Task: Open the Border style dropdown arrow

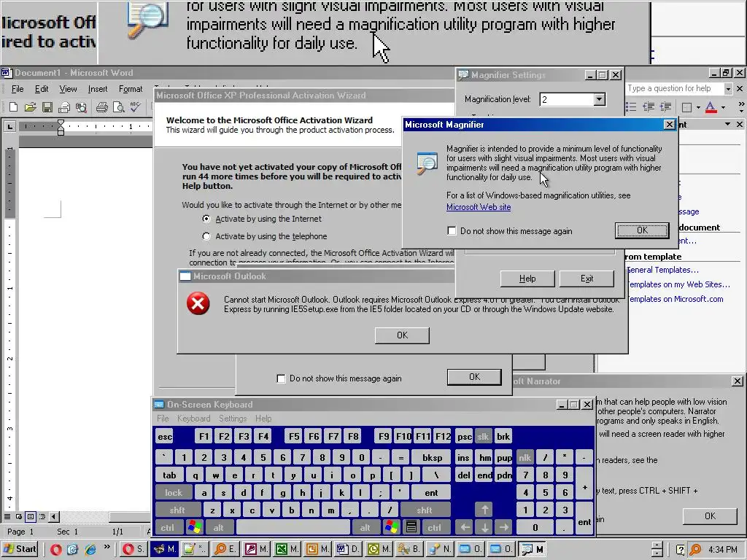Action: (698, 107)
